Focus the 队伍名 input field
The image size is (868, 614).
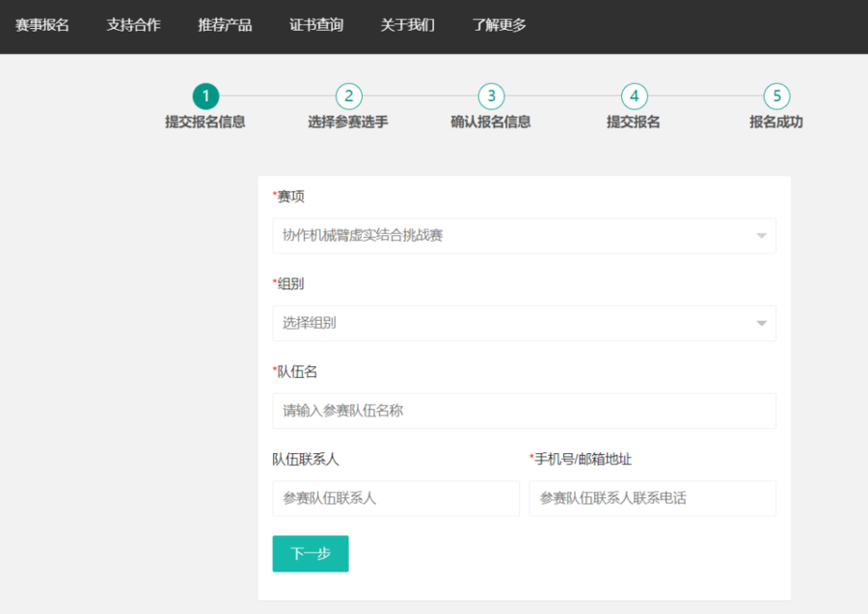click(x=524, y=411)
